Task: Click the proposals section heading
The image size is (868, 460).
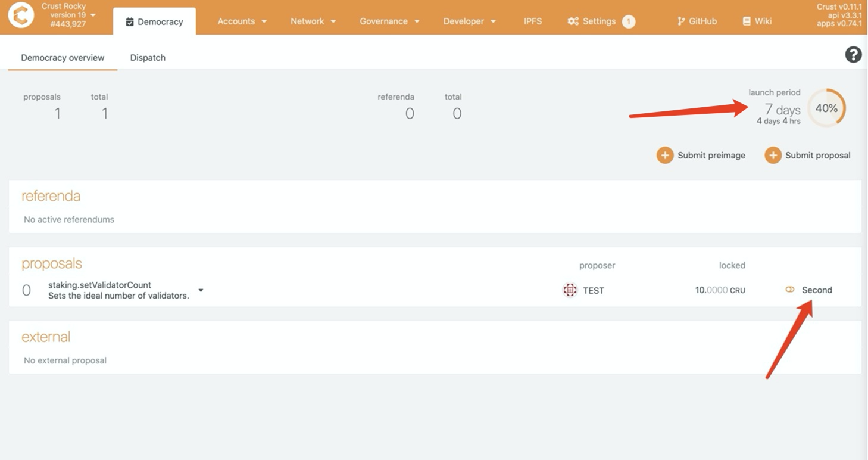Action: 52,264
